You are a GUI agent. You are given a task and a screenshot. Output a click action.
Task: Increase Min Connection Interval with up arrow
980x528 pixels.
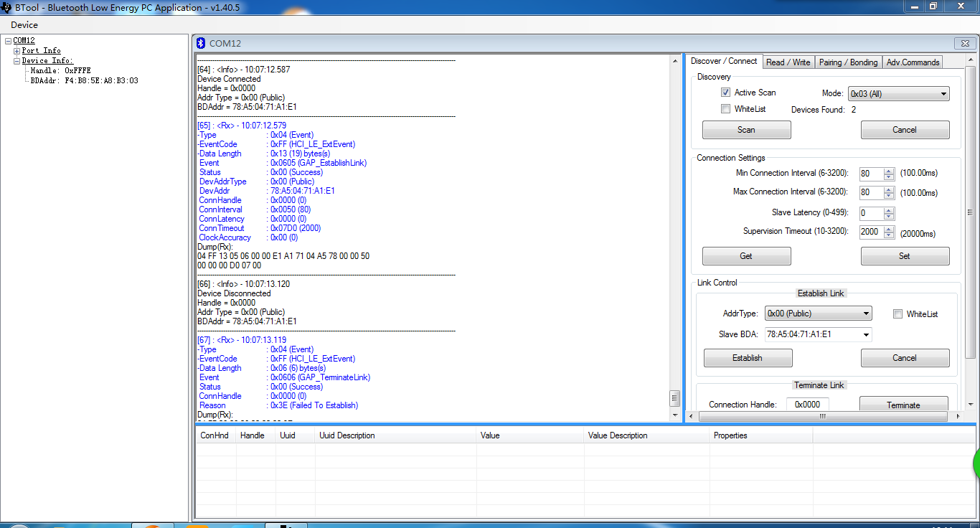pyautogui.click(x=889, y=171)
